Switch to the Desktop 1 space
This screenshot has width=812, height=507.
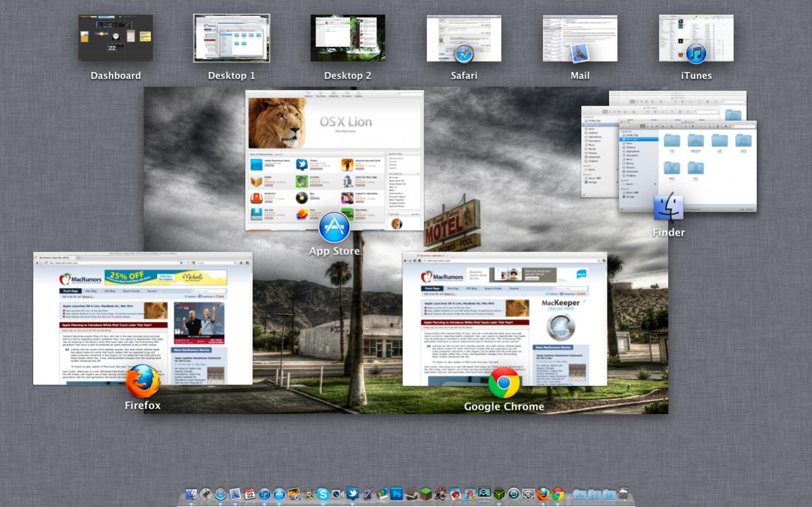click(x=231, y=38)
